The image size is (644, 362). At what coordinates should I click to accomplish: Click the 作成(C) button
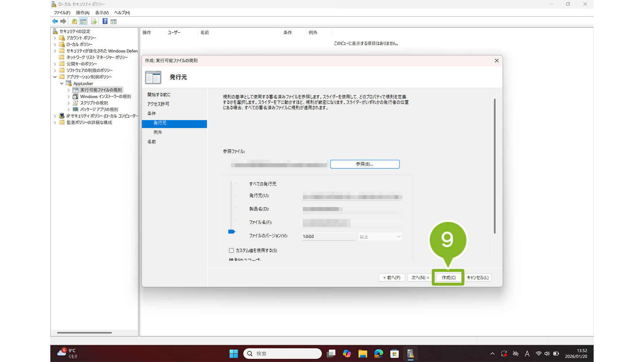[x=448, y=278]
